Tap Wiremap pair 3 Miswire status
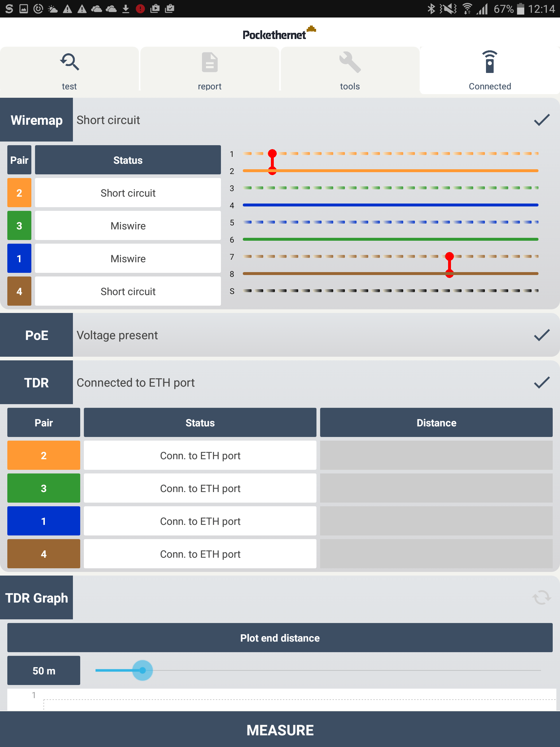Viewport: 560px width, 747px height. 128,225
